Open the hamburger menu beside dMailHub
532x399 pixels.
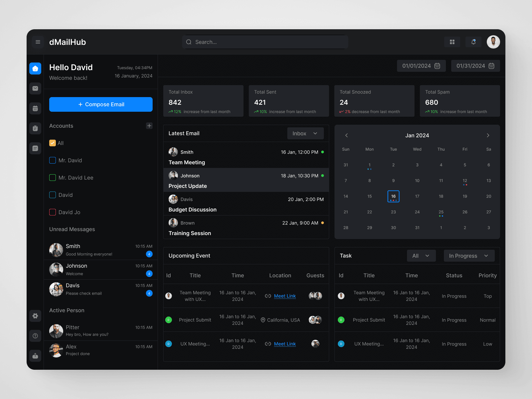[38, 42]
